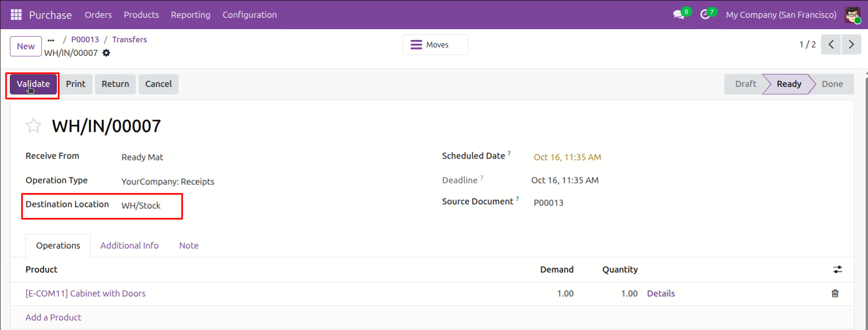Open the Details link for Cabinet line
868x330 pixels.
click(x=661, y=293)
